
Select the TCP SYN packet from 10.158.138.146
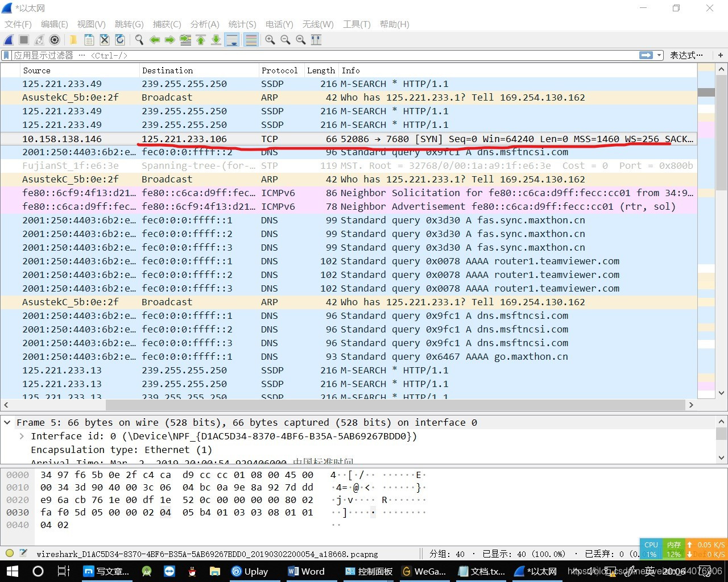349,139
